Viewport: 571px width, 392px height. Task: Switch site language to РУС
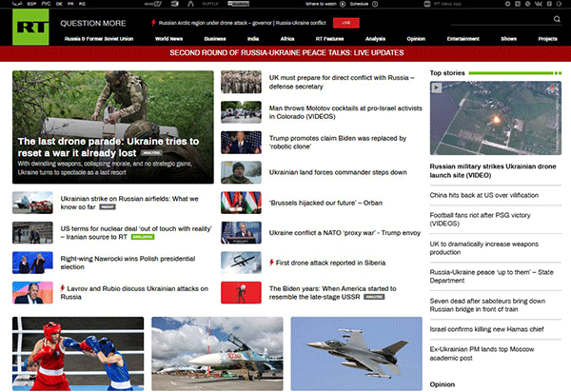pyautogui.click(x=47, y=4)
